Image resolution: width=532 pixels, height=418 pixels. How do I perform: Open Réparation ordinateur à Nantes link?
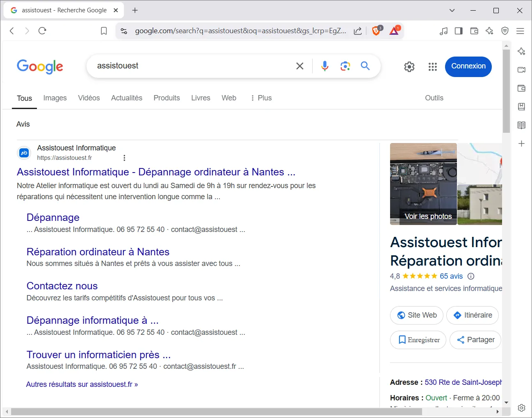[98, 252]
